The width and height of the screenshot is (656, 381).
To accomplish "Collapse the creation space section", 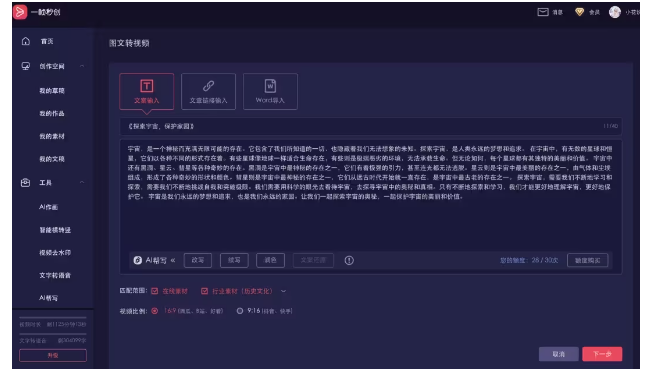I will tap(82, 66).
